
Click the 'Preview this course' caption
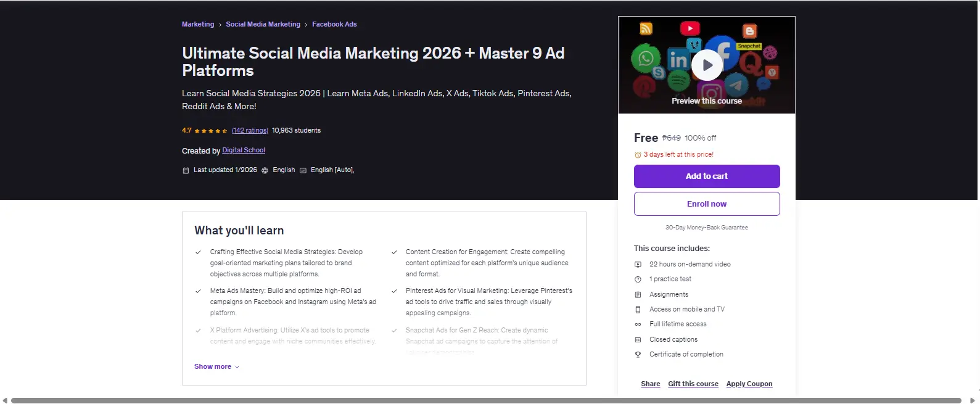pos(707,101)
